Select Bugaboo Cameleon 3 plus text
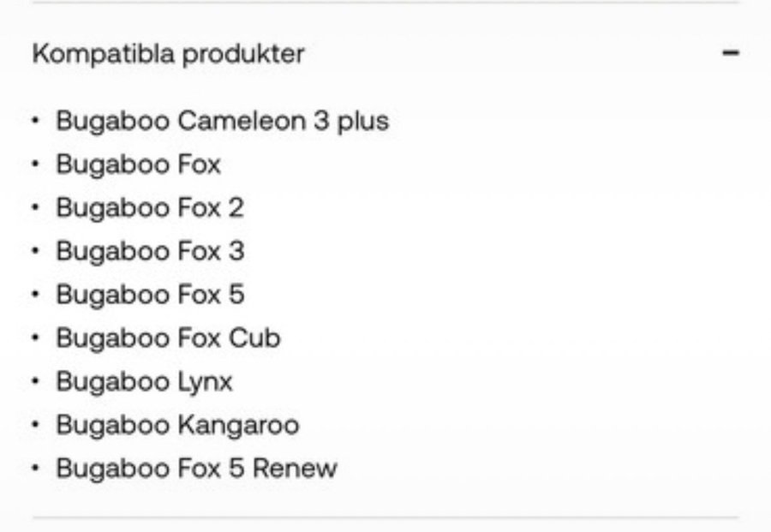771x532 pixels. [222, 121]
